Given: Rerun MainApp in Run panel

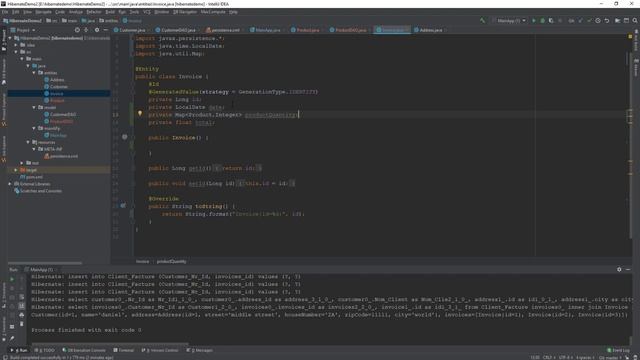Looking at the screenshot, I should (x=12, y=279).
